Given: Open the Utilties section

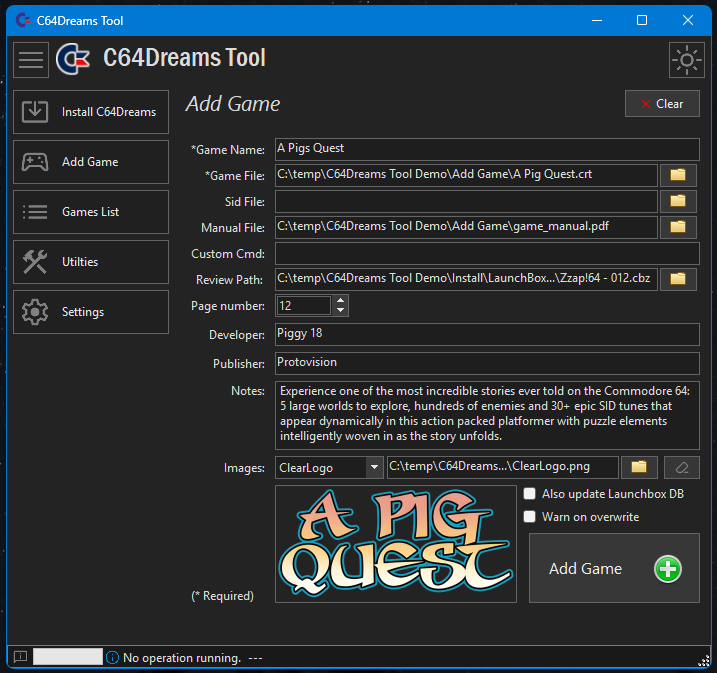Looking at the screenshot, I should (91, 262).
